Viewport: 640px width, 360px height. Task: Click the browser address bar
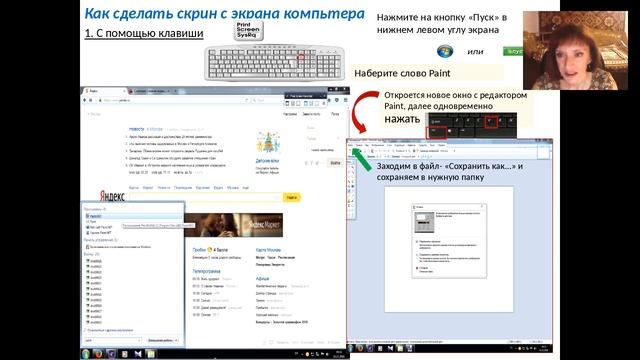[x=173, y=100]
